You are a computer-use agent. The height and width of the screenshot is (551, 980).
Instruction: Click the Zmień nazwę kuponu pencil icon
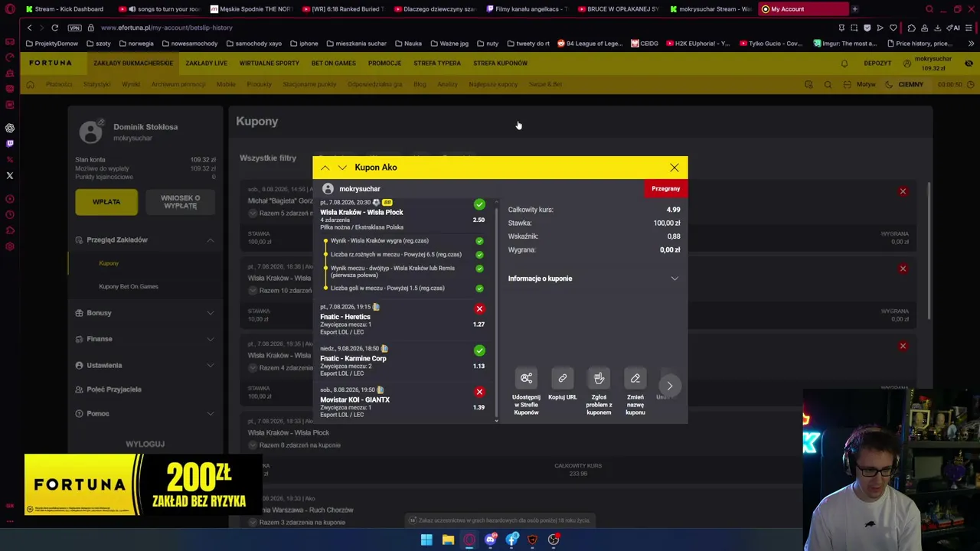[x=635, y=378]
